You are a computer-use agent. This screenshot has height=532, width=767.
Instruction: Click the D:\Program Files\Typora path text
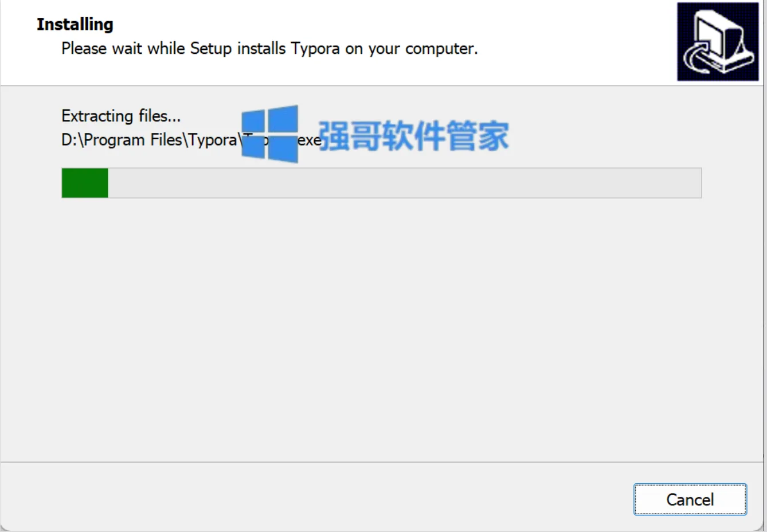click(149, 140)
